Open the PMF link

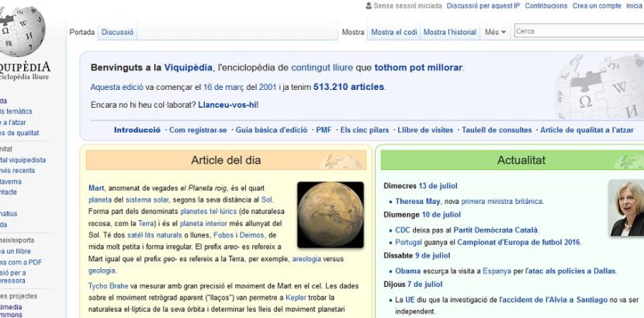coord(324,130)
